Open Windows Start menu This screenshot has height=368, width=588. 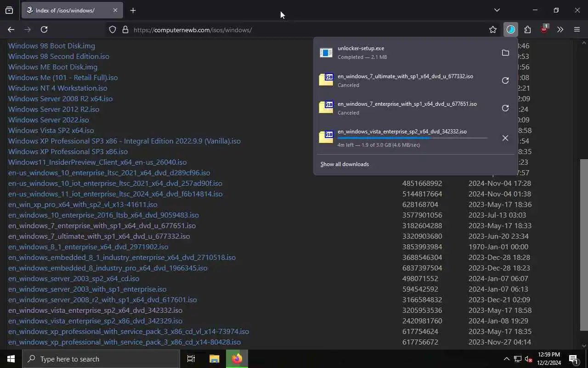11,359
